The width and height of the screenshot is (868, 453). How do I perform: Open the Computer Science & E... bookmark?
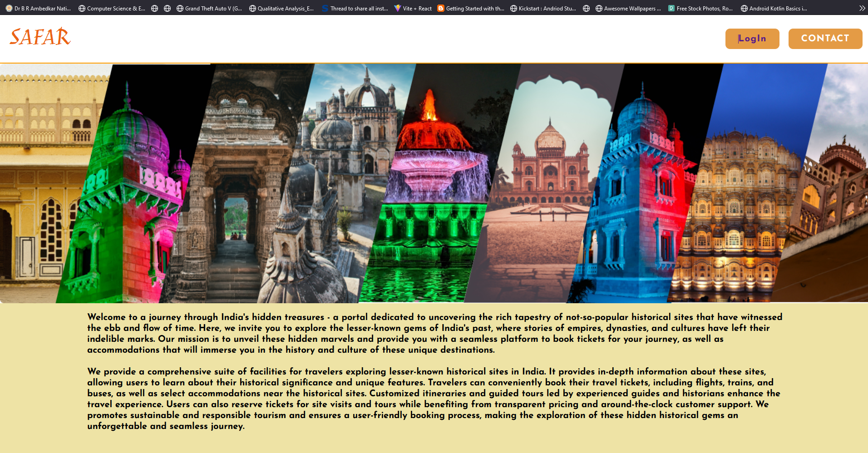(112, 8)
